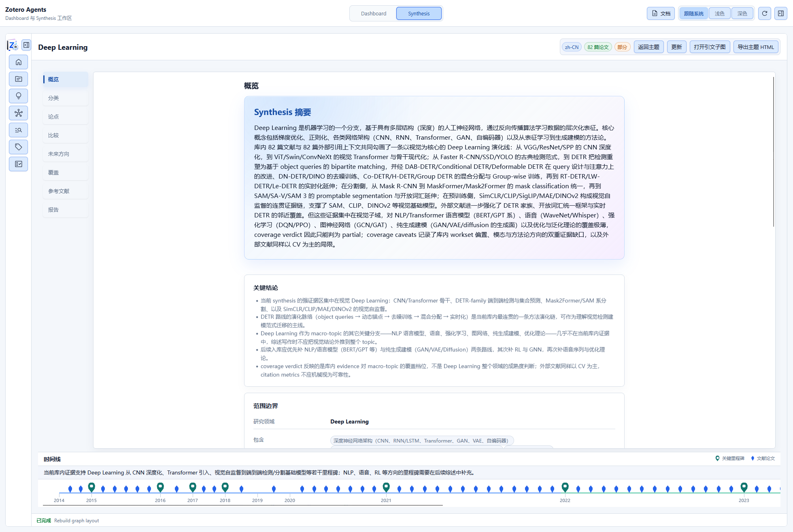The width and height of the screenshot is (793, 532).
Task: Click the 2018 key milestone marker on timeline
Action: [x=225, y=487]
